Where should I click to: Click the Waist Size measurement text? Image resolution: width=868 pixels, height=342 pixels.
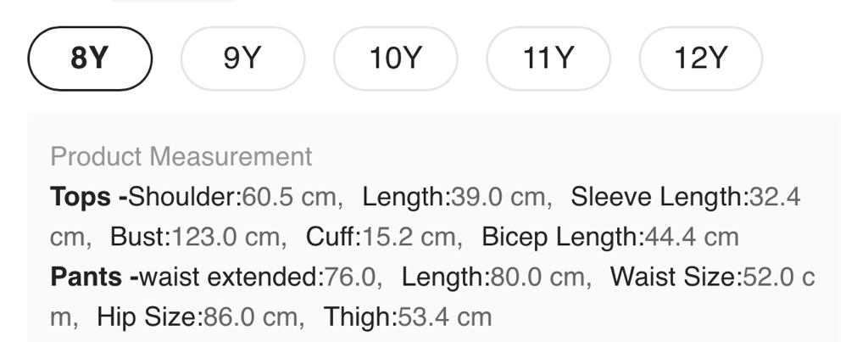[712, 277]
